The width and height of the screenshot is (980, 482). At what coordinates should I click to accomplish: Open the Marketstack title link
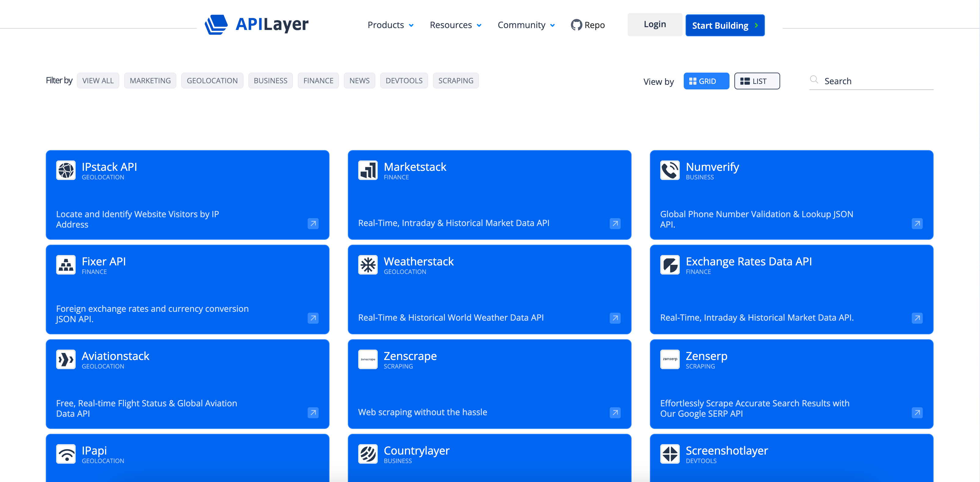415,167
